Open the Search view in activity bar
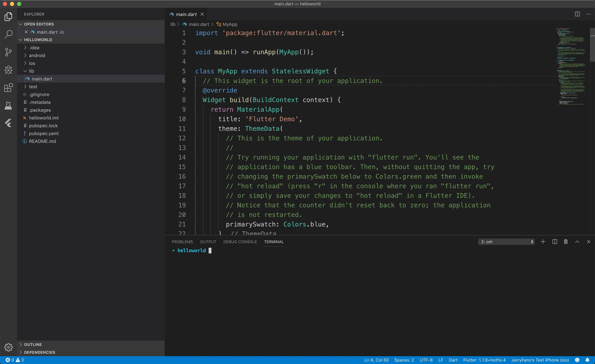595x364 pixels. [x=8, y=34]
